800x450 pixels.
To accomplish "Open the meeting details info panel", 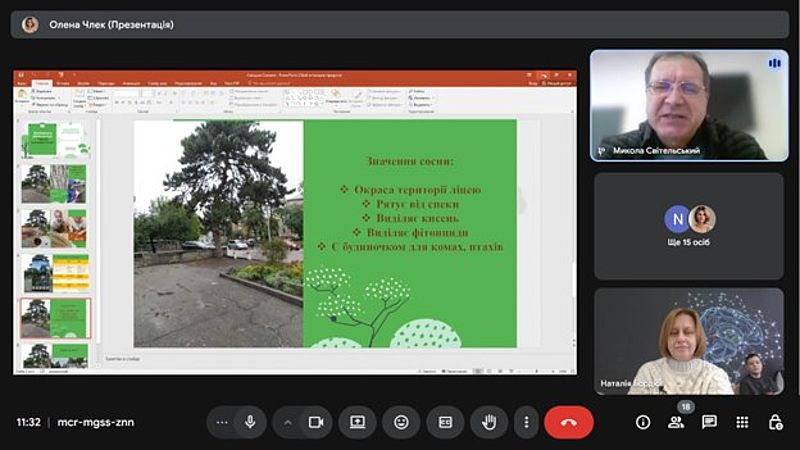I will [643, 422].
